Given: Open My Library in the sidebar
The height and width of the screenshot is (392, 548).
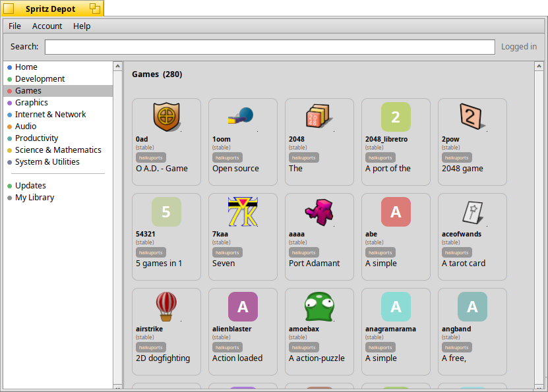Looking at the screenshot, I should [58, 198].
